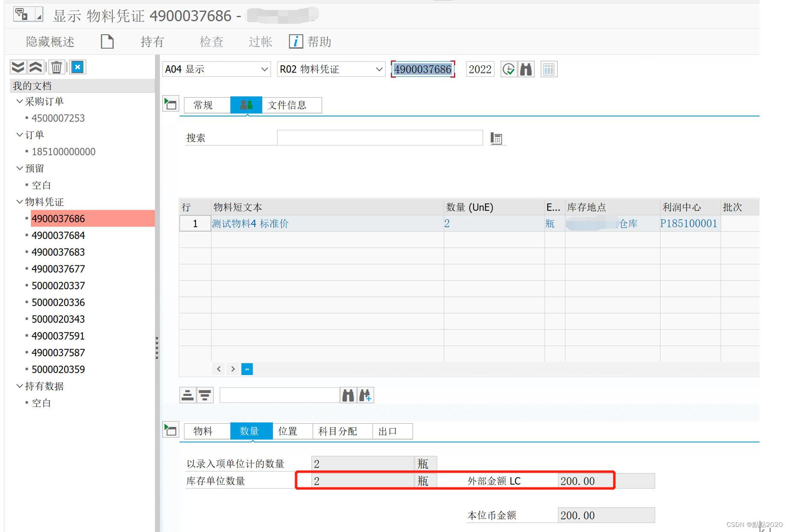Click the execute clock icon next to year 2022
The width and height of the screenshot is (789, 532).
(508, 69)
